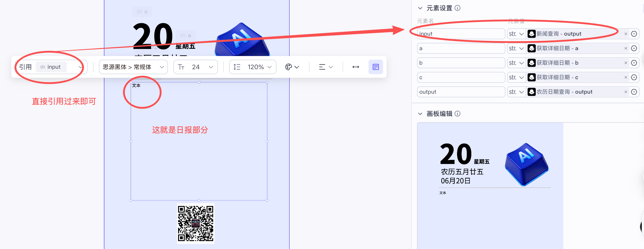This screenshot has height=249, width=644.
Task: Collapse the 画板编辑 section
Action: tap(420, 114)
